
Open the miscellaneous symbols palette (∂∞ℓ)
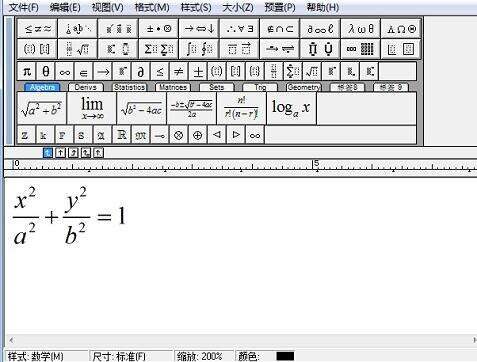320,29
